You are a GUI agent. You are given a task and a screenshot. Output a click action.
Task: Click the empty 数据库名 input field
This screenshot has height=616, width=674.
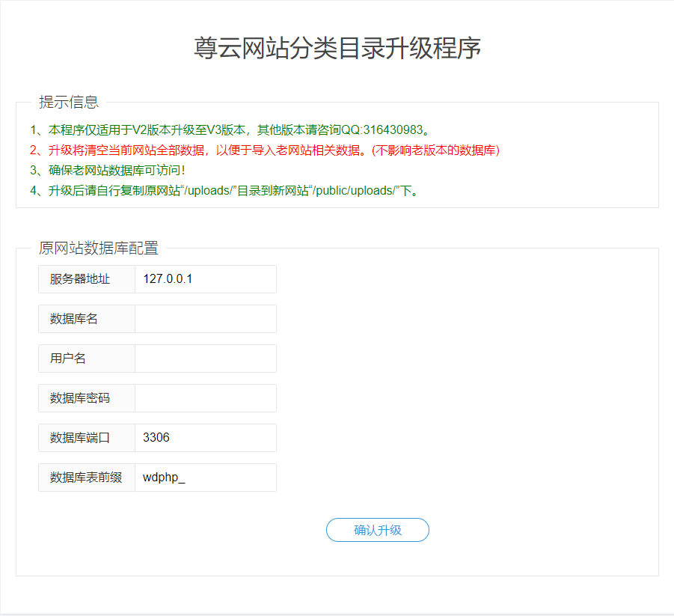206,319
